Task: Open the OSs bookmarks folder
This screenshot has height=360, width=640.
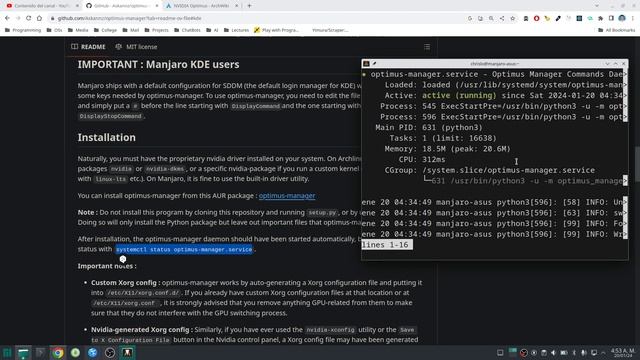Action: tap(54, 30)
